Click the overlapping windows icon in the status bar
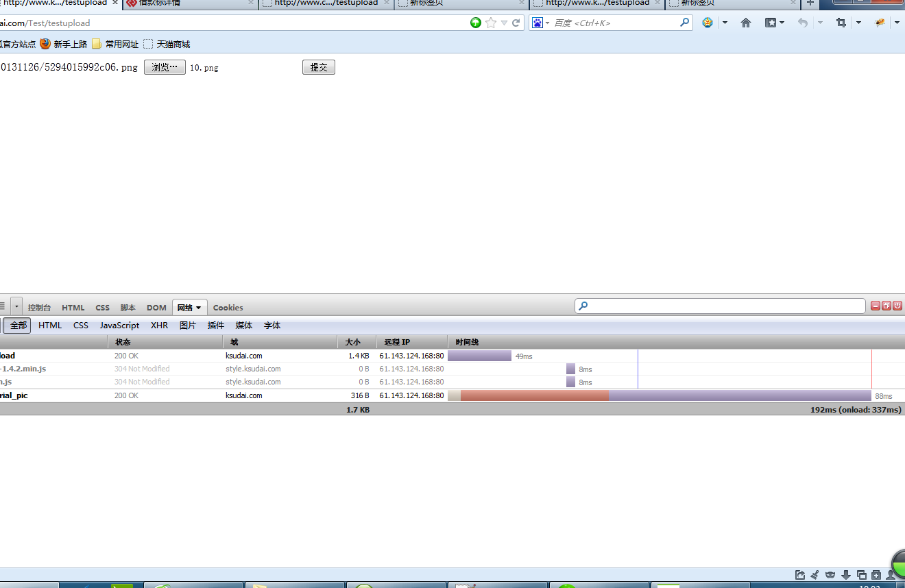Viewport: 905px width, 588px height. 861,575
